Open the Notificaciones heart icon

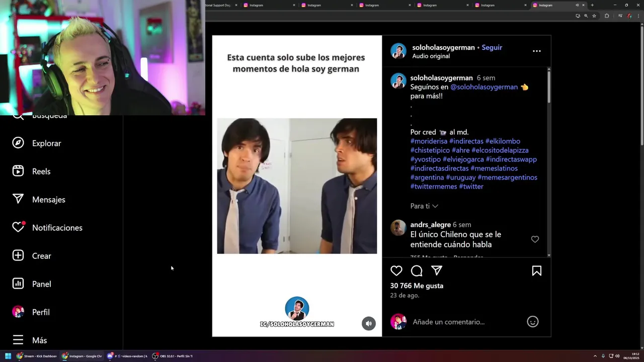18,228
